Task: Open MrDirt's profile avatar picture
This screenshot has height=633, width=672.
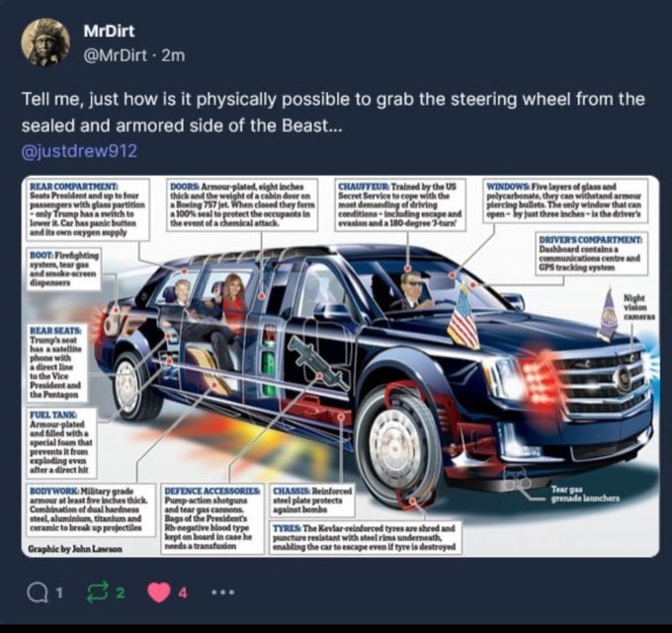Action: tap(45, 42)
